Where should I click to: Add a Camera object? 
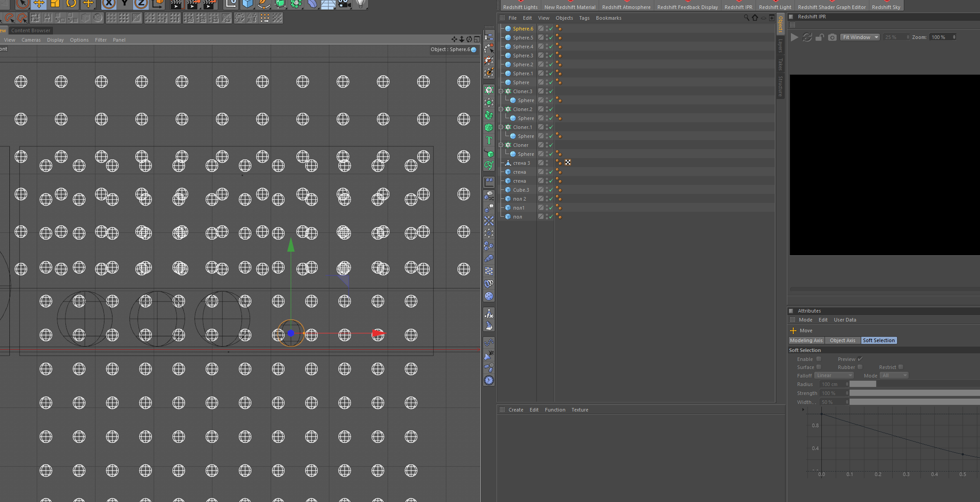(x=344, y=4)
